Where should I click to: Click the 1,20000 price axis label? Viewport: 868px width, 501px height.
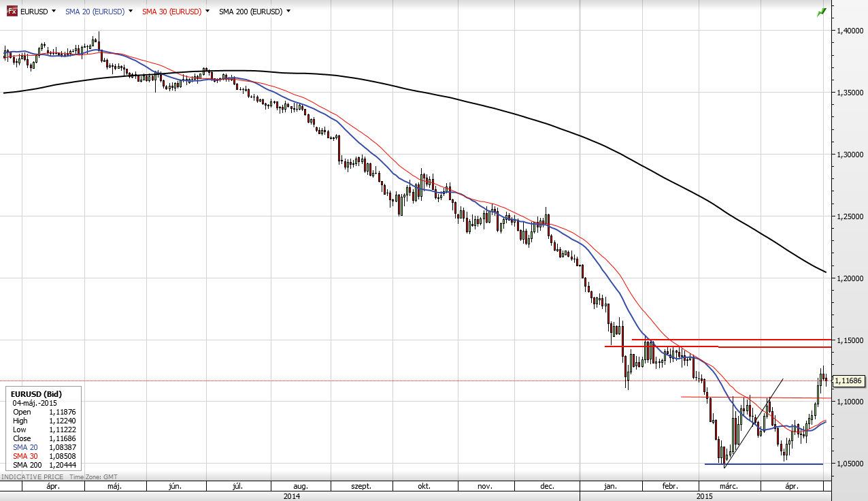[851, 278]
